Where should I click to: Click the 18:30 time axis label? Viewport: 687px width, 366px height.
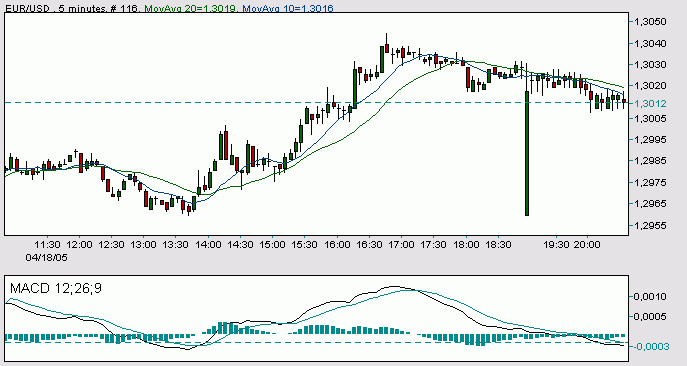click(x=498, y=245)
